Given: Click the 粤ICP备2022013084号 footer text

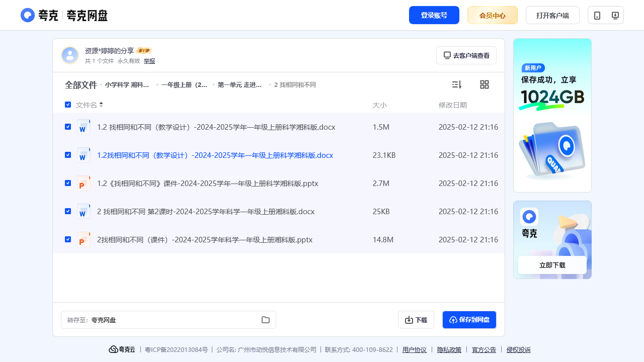Looking at the screenshot, I should tap(177, 350).
